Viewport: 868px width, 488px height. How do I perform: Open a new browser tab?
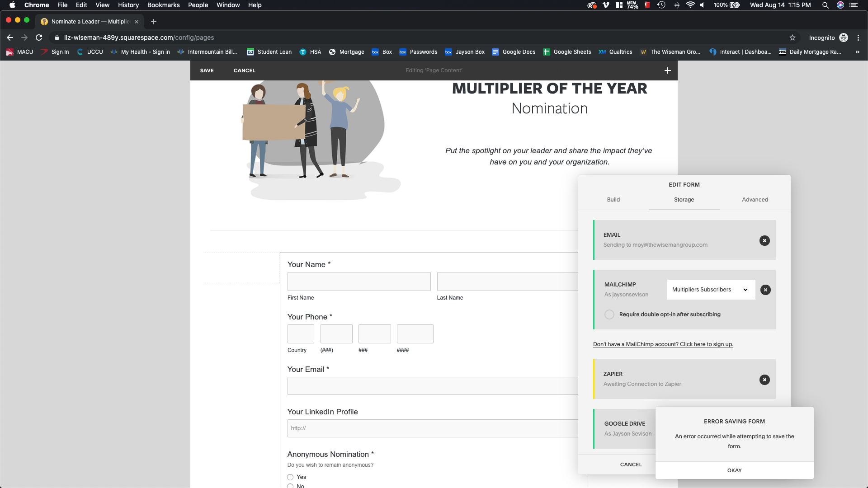pos(154,21)
